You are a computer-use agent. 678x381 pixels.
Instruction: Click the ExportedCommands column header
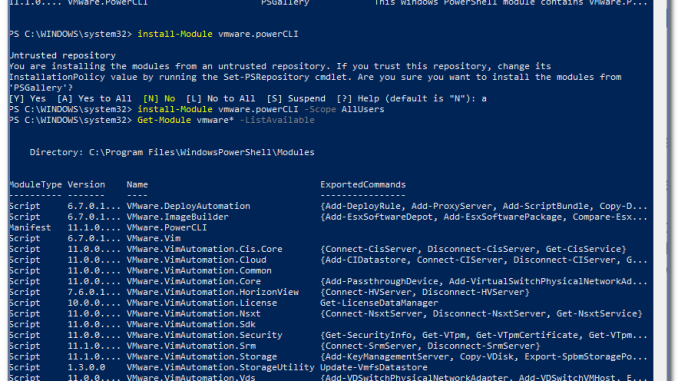[x=363, y=185]
